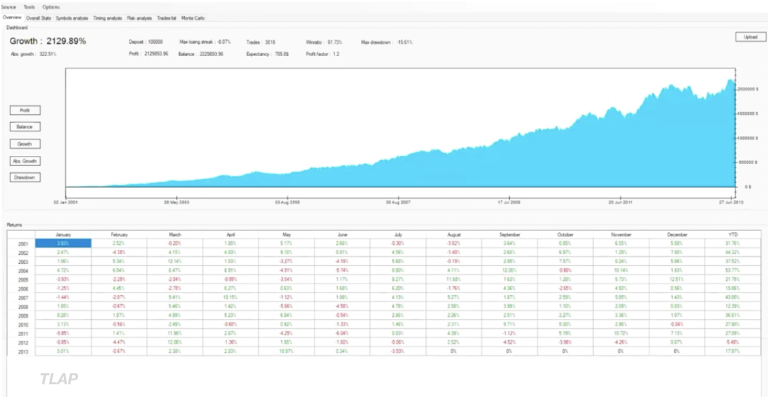Go to the Trades list tab
This screenshot has height=398, width=768.
pyautogui.click(x=167, y=18)
